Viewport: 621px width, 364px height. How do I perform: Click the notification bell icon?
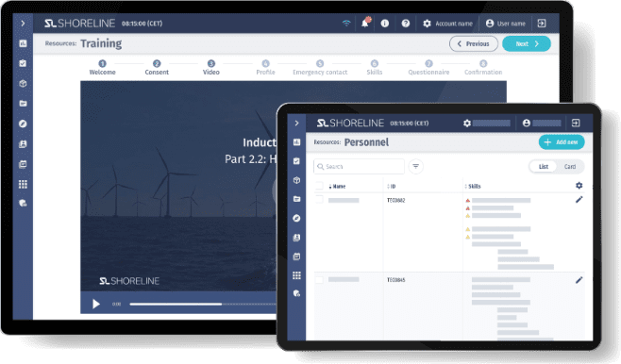point(364,24)
